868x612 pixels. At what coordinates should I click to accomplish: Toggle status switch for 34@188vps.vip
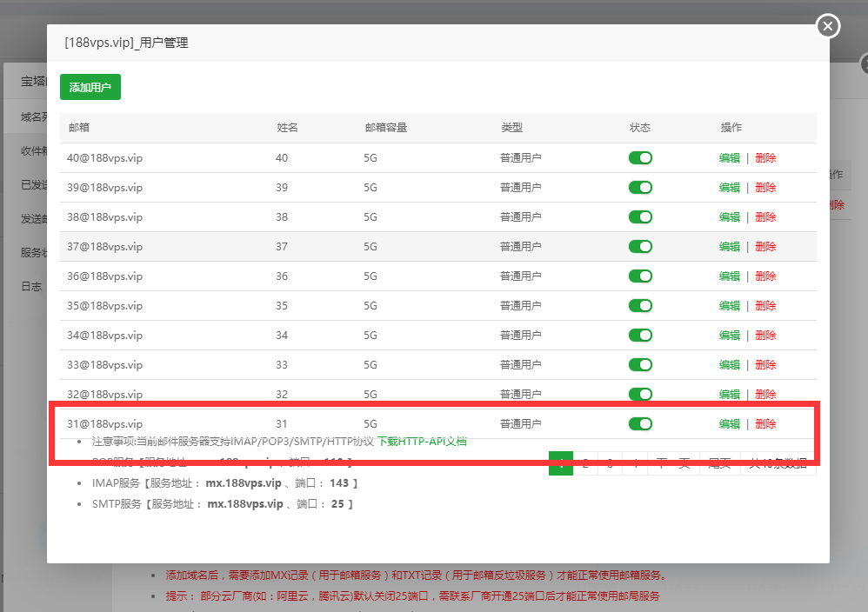tap(640, 335)
